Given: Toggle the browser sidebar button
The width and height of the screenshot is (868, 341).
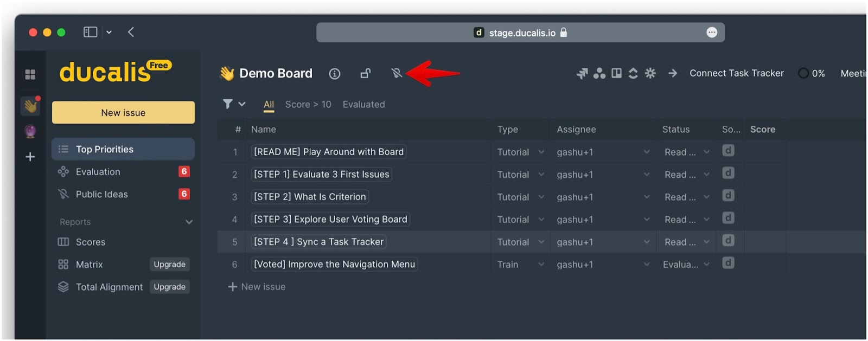Looking at the screenshot, I should point(90,33).
